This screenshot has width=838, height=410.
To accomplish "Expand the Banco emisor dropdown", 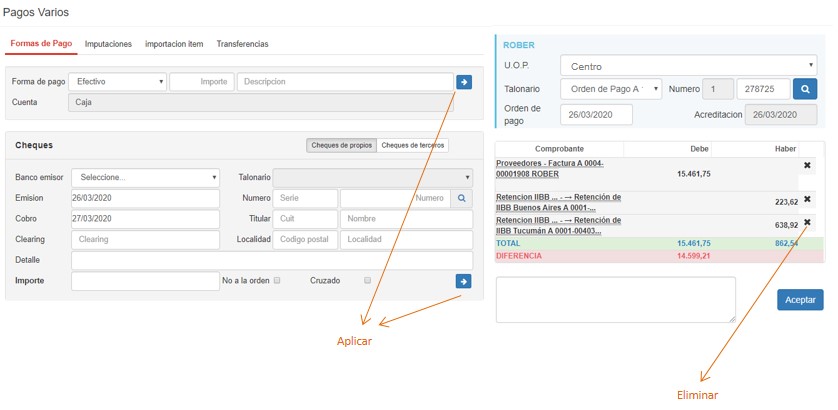I will 145,177.
